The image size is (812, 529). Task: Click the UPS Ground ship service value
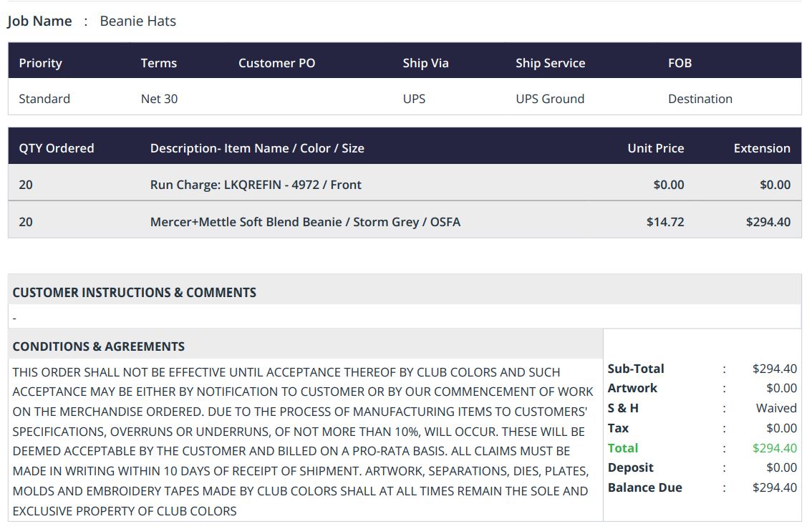[x=550, y=99]
